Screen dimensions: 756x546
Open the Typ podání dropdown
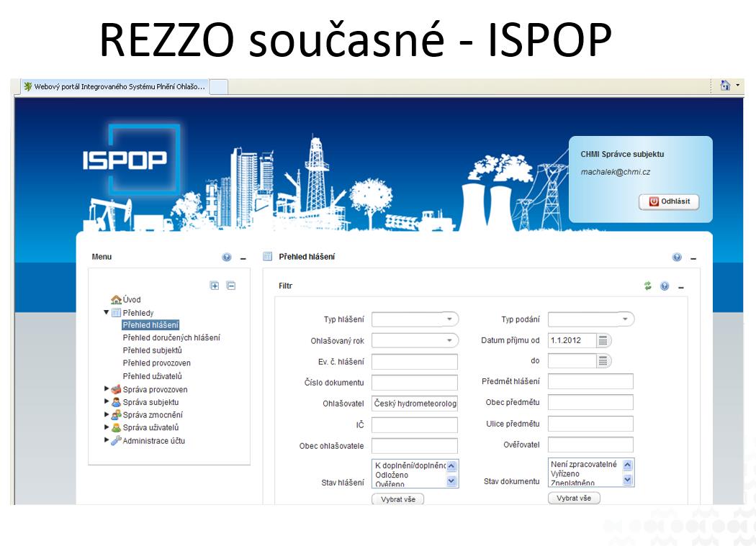point(591,319)
